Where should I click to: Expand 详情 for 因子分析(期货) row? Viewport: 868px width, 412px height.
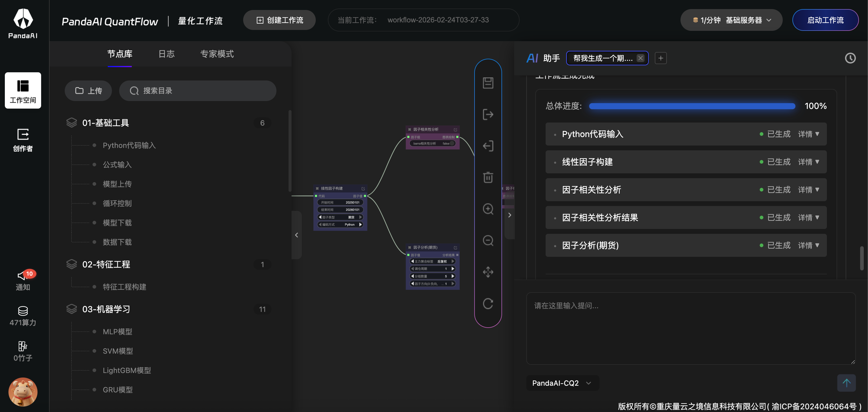point(808,245)
